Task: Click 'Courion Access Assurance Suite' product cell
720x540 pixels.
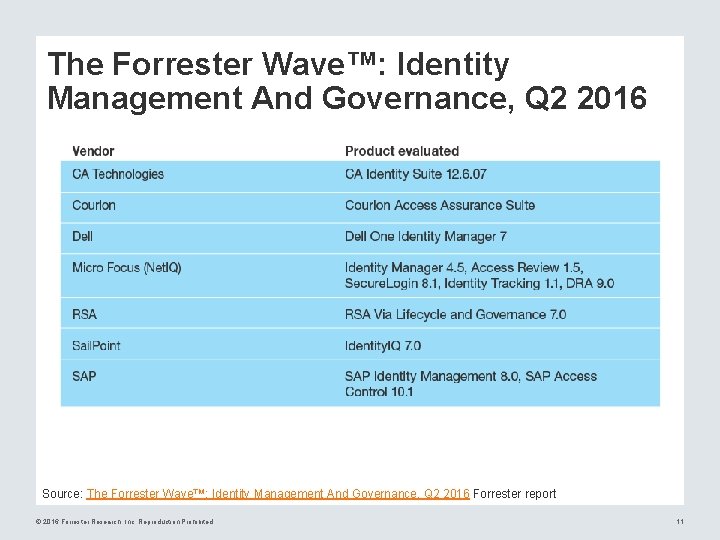Action: coord(440,205)
